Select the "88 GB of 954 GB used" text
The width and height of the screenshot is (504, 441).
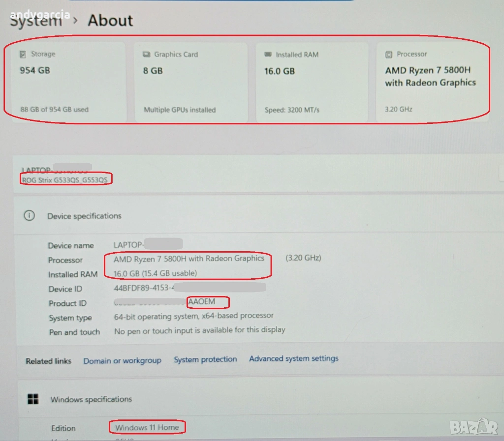coord(54,109)
